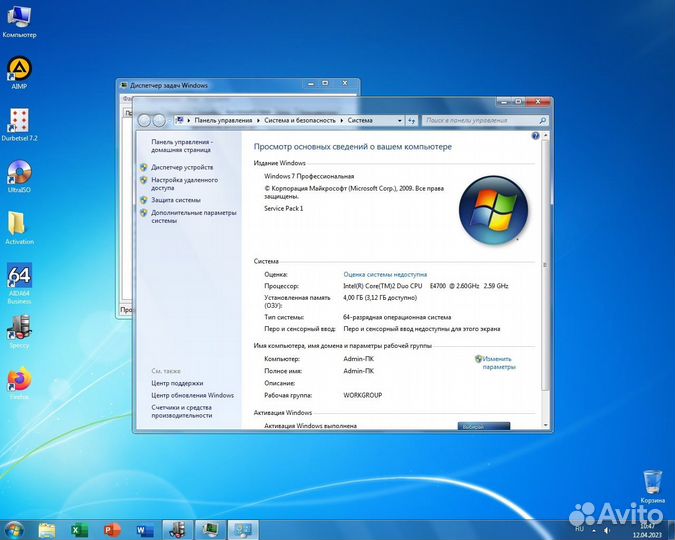Screen dimensions: 675x540
Task: Select the Service Pack 1 text
Action: [x=284, y=208]
